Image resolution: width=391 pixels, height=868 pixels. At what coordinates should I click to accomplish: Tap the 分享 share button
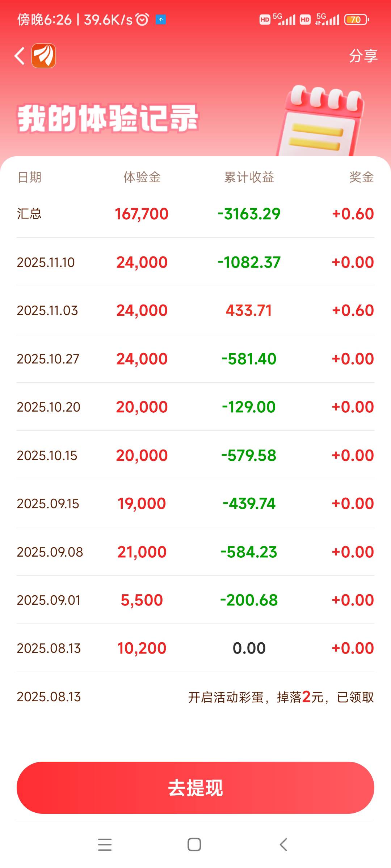[363, 56]
